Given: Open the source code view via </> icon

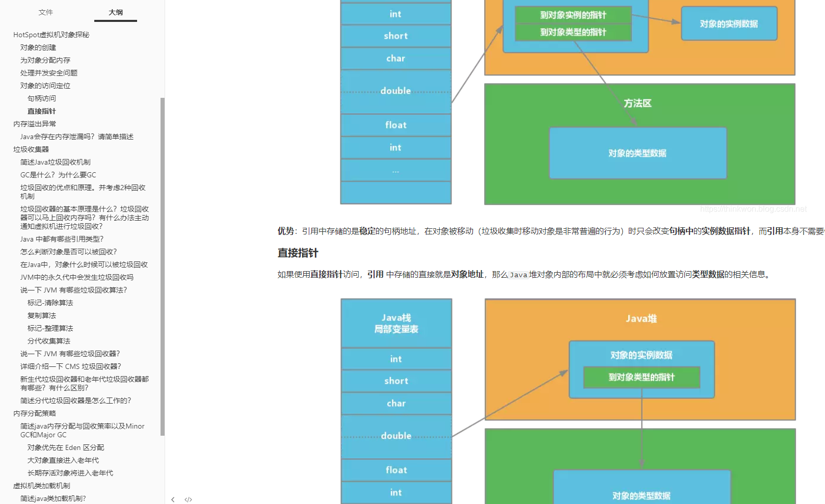Looking at the screenshot, I should pyautogui.click(x=188, y=499).
